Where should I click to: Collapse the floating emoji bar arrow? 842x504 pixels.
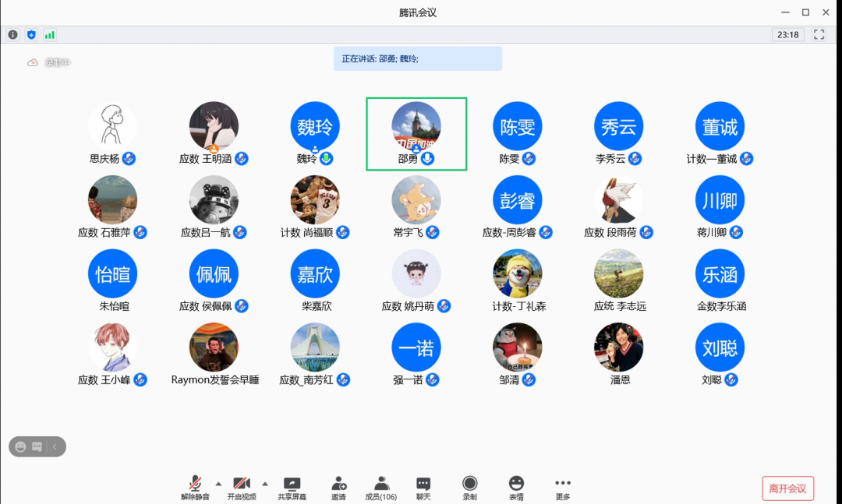point(55,446)
